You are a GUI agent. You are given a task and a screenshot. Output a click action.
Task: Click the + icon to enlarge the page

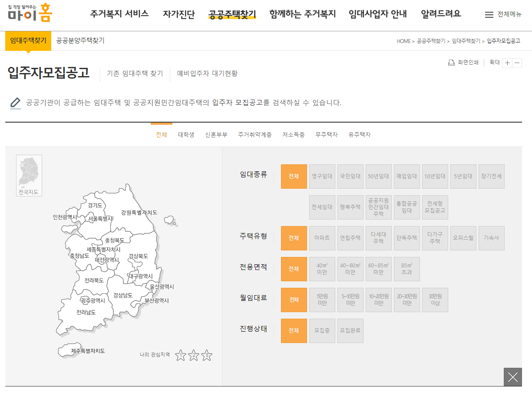pos(508,62)
